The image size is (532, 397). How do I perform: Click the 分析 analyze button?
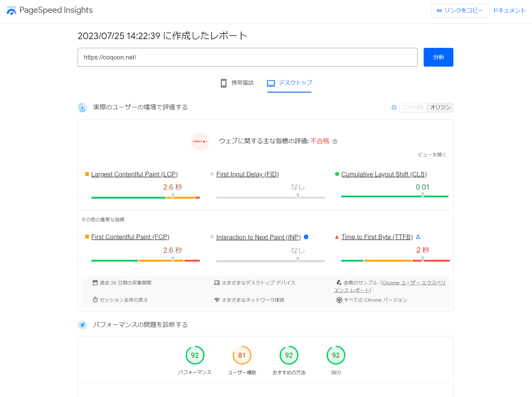[438, 57]
